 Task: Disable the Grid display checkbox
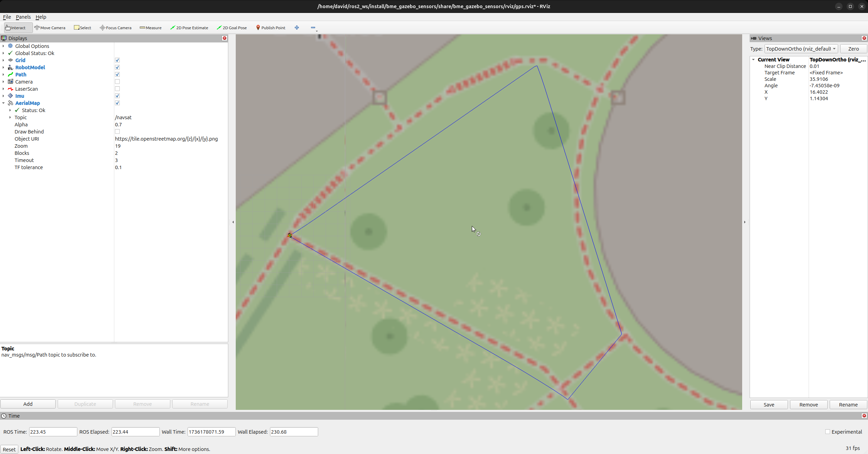pos(117,60)
